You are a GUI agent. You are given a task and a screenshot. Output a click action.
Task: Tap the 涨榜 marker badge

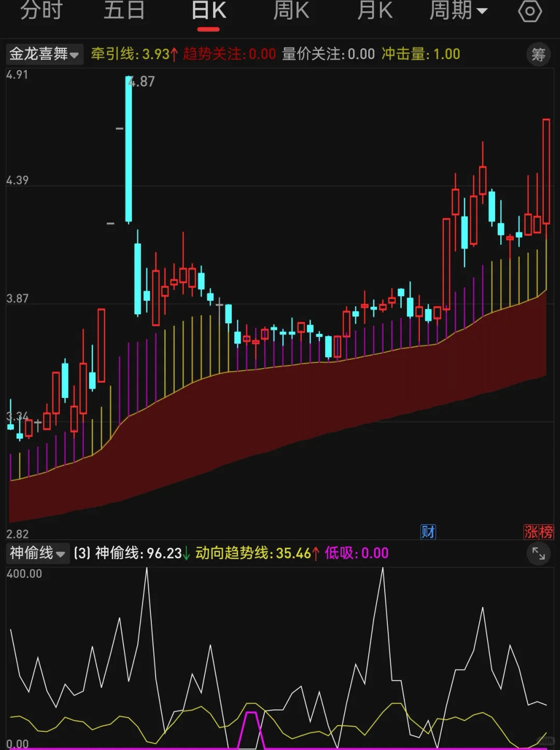[x=538, y=532]
